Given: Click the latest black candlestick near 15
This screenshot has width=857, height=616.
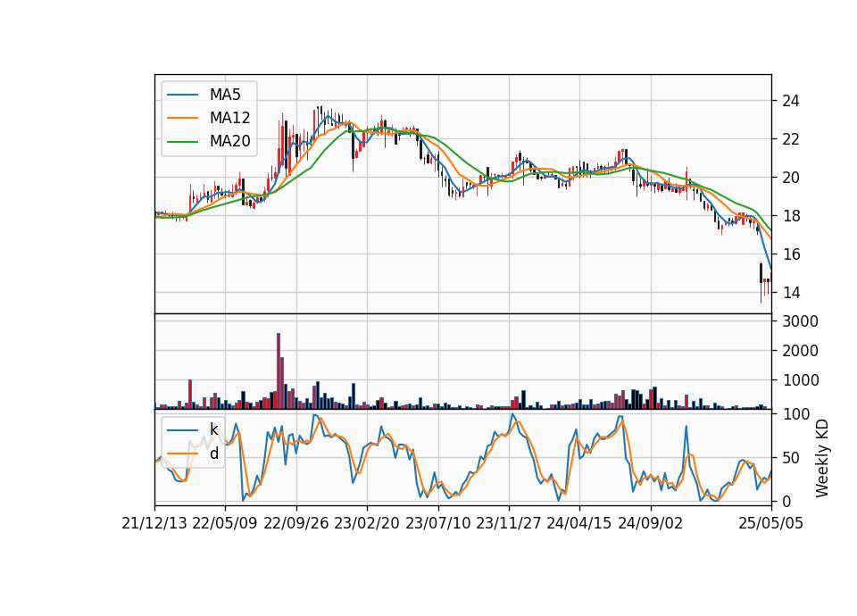Looking at the screenshot, I should pos(761,273).
